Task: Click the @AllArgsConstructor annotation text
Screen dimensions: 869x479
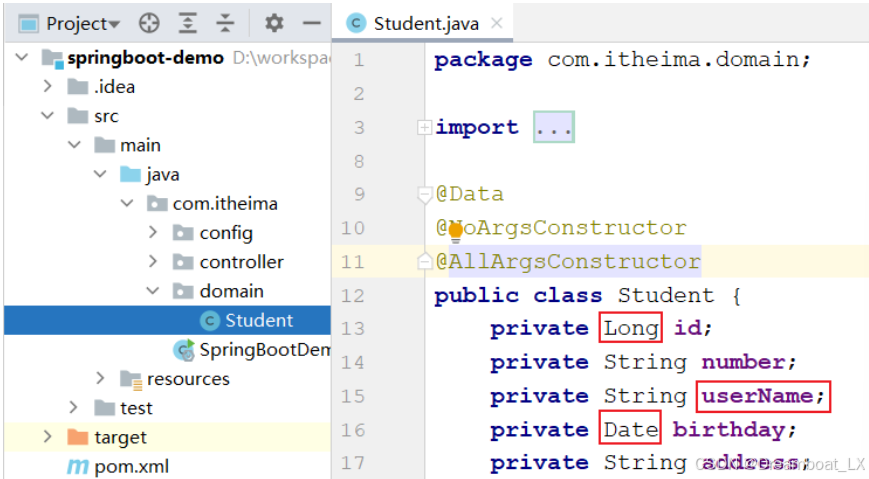Action: (569, 261)
